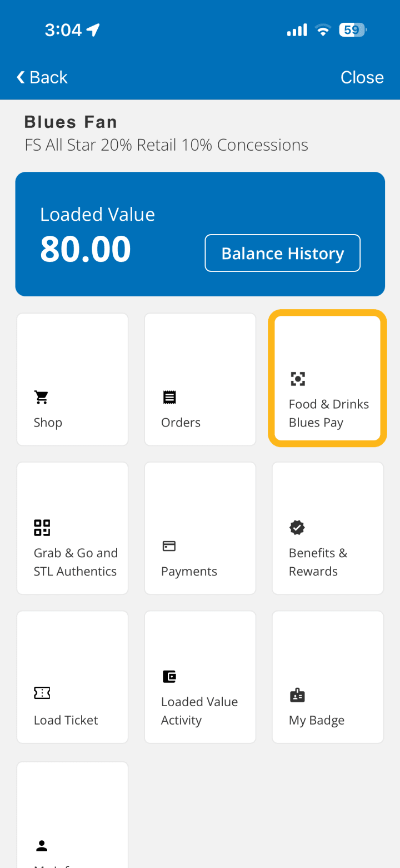Tap the Load Ticket icon
The image size is (400, 868).
point(42,693)
